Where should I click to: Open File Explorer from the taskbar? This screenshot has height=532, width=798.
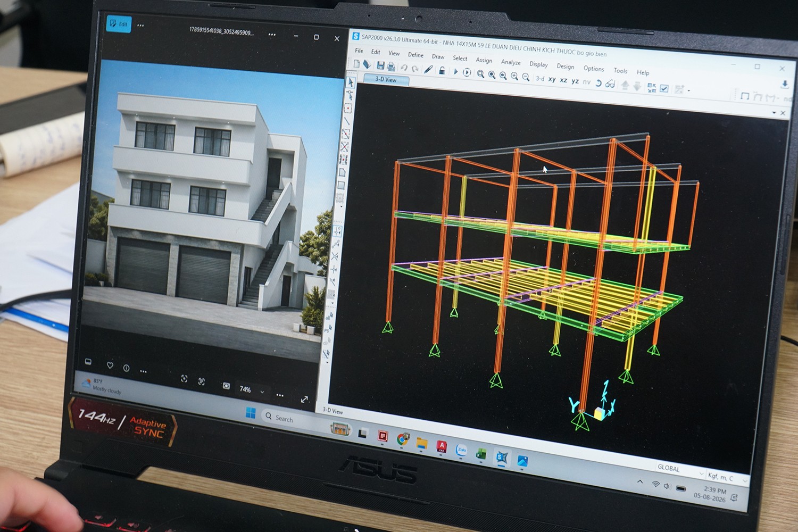pos(422,443)
